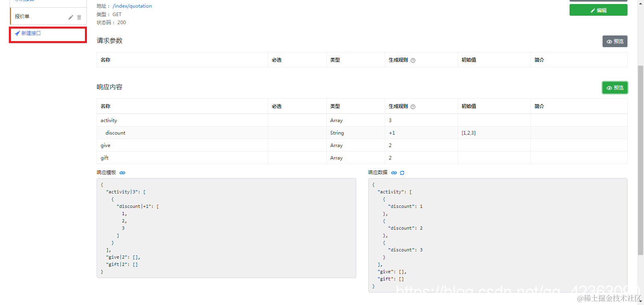Click the 响应模板 JSON code box
This screenshot has height=305, width=644.
226,228
